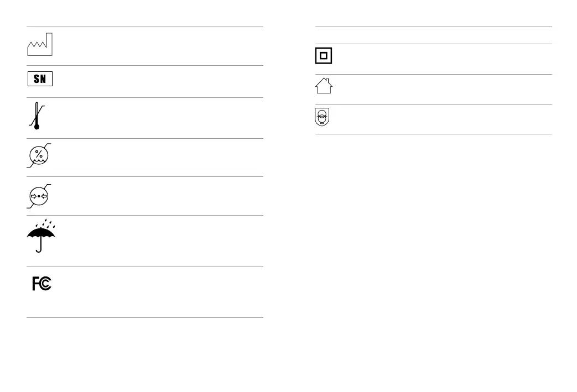Click the curved umbrella handle hook
Screen dimensions: 577x392
click(x=39, y=250)
